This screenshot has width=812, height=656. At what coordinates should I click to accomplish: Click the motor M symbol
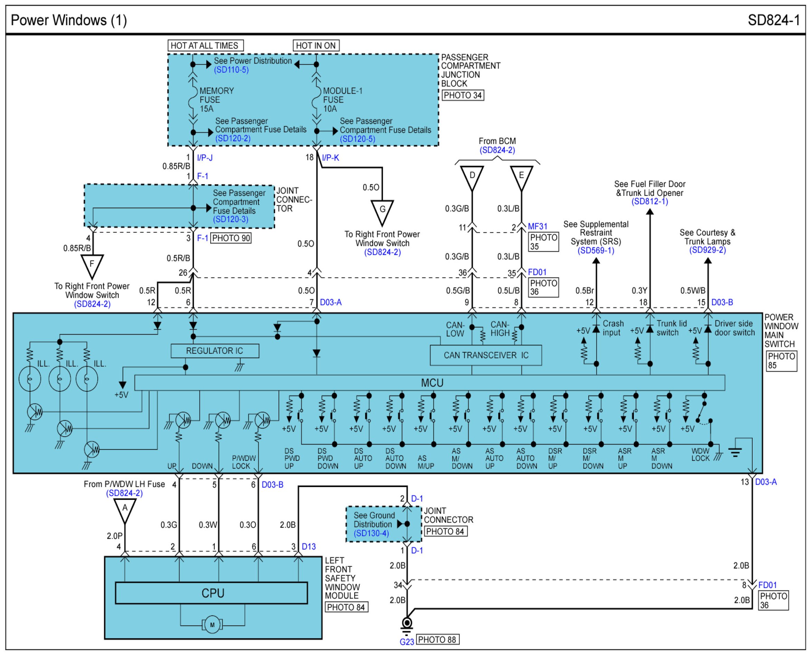click(212, 625)
